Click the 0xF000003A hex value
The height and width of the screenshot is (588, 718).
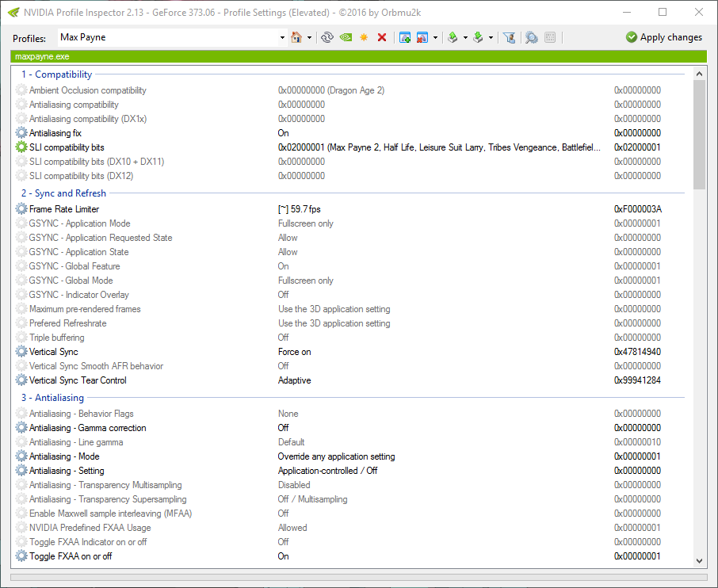click(x=638, y=209)
